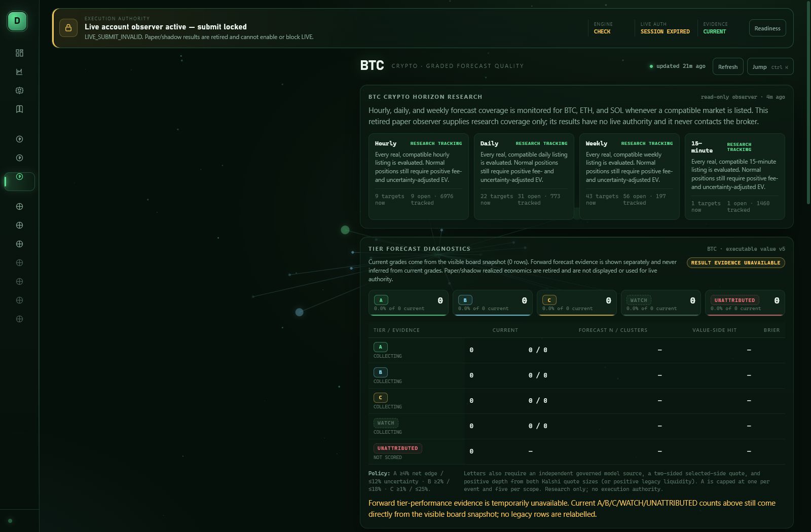Viewport: 811px width, 532px height.
Task: Click the ENGINE CHECK status
Action: [x=603, y=28]
